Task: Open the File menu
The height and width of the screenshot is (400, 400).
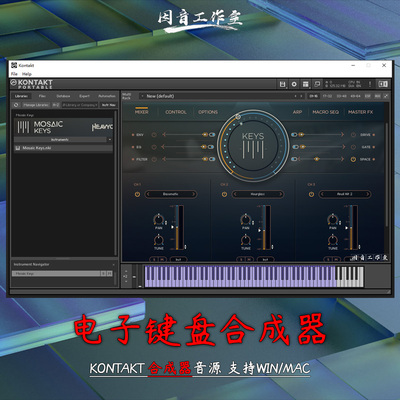Action: [14, 74]
